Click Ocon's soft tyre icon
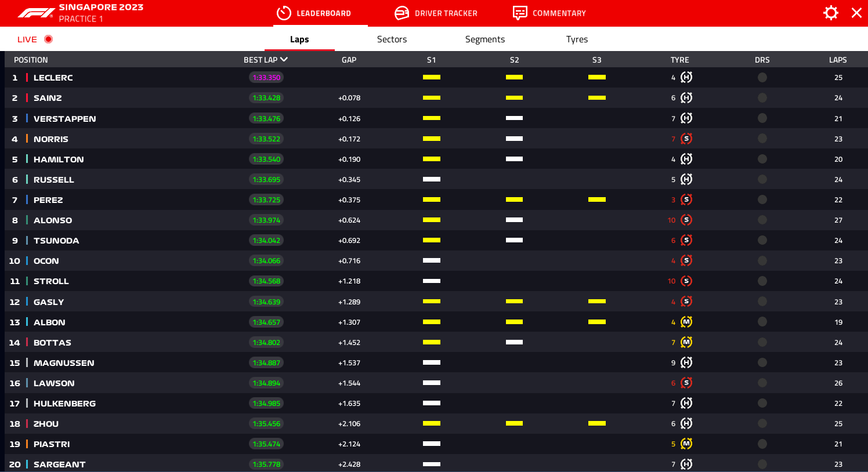The image size is (868, 472). click(x=686, y=260)
